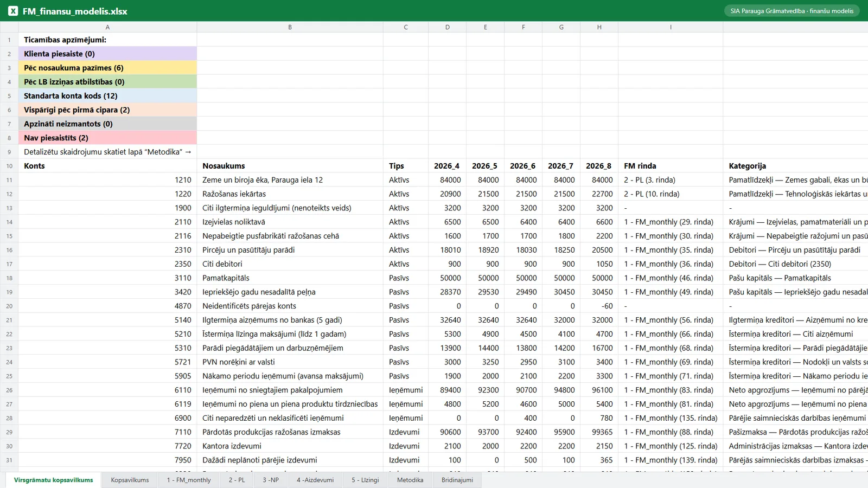Select column B header

coord(290,27)
